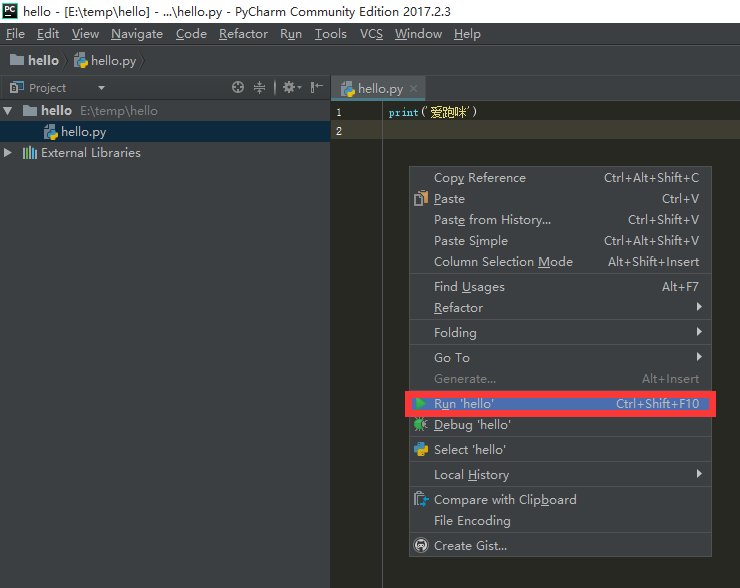Image resolution: width=740 pixels, height=588 pixels.
Task: Open the VCS menu
Action: pos(371,34)
